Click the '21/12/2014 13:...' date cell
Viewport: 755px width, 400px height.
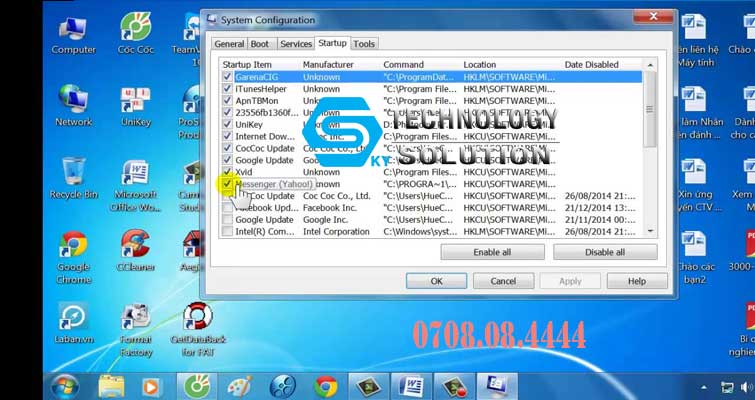[600, 208]
